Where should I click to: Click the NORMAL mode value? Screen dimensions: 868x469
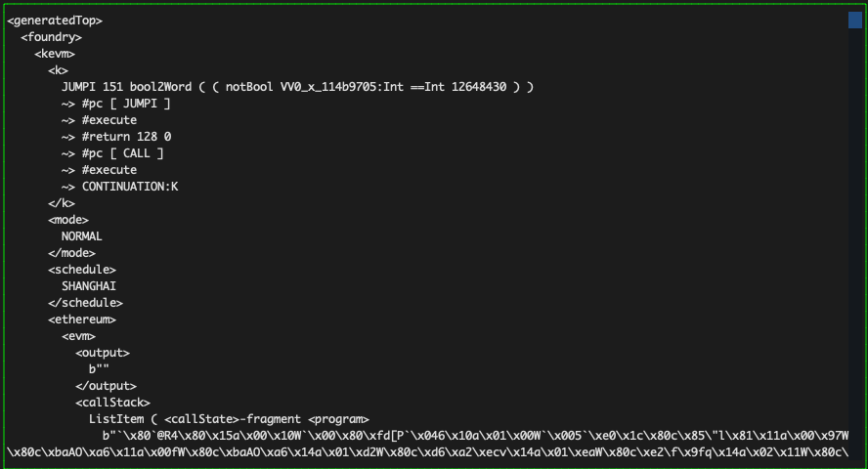click(x=81, y=236)
